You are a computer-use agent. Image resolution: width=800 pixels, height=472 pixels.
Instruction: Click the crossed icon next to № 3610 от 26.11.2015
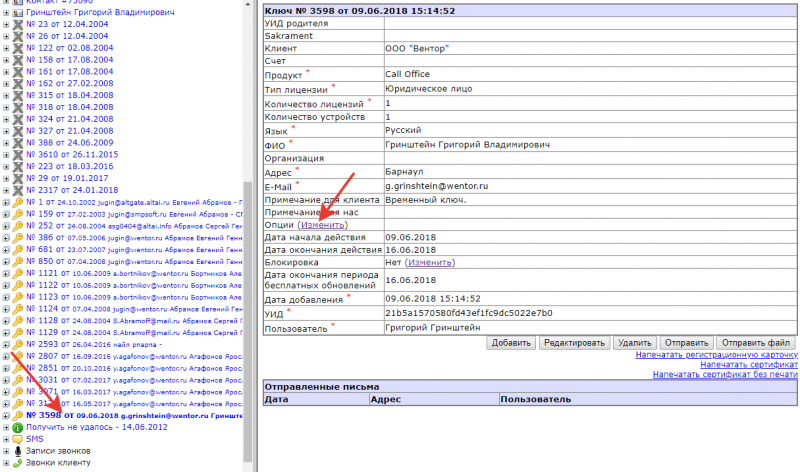point(18,154)
